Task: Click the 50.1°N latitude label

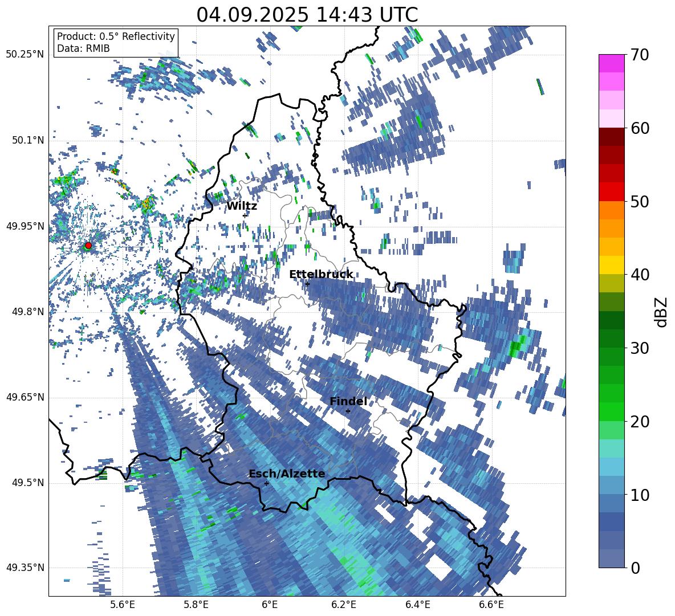Action: [x=27, y=140]
